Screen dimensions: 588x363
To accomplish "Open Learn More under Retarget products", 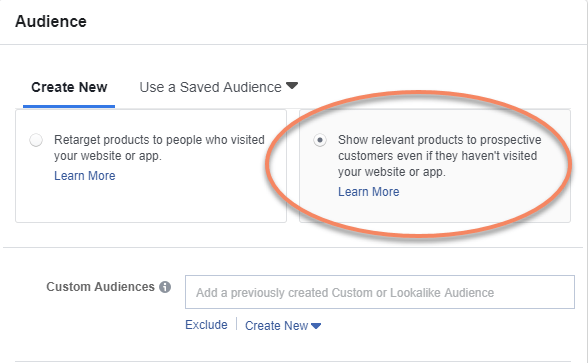I will [85, 176].
